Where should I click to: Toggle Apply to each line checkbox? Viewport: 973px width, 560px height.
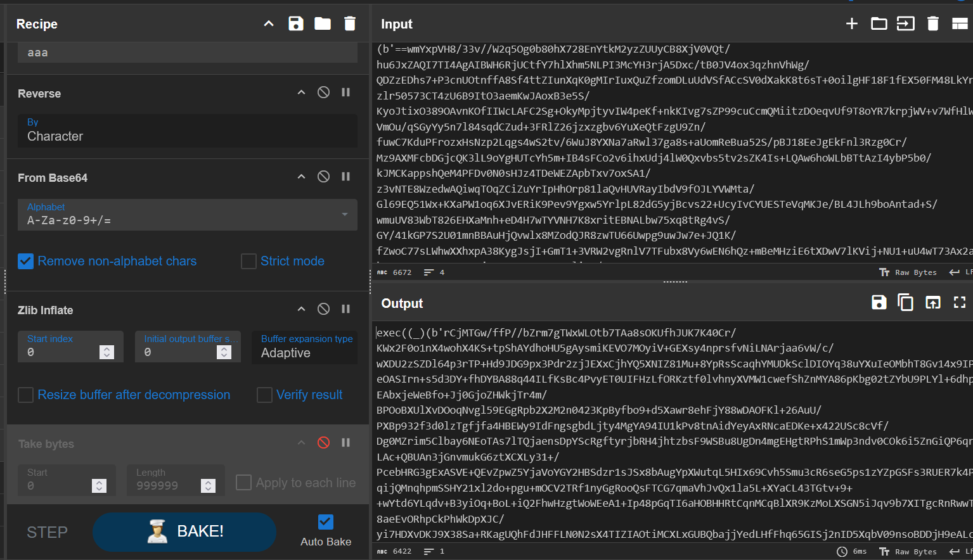(243, 483)
